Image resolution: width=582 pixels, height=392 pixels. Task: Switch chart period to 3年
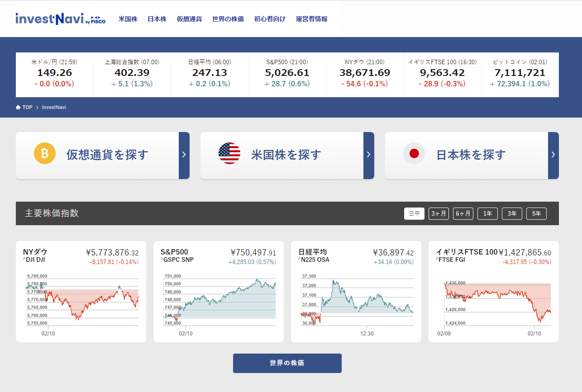click(512, 213)
